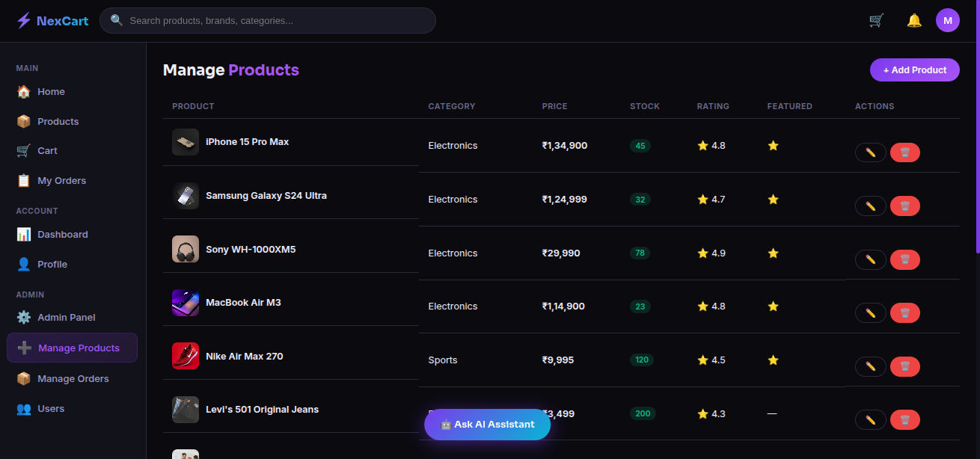Edit the Sony WH-1000XM5 product
This screenshot has width=980, height=459.
[871, 259]
